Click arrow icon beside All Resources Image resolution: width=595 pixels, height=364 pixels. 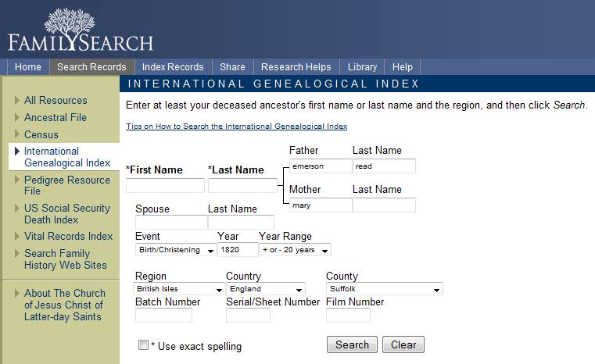(16, 100)
